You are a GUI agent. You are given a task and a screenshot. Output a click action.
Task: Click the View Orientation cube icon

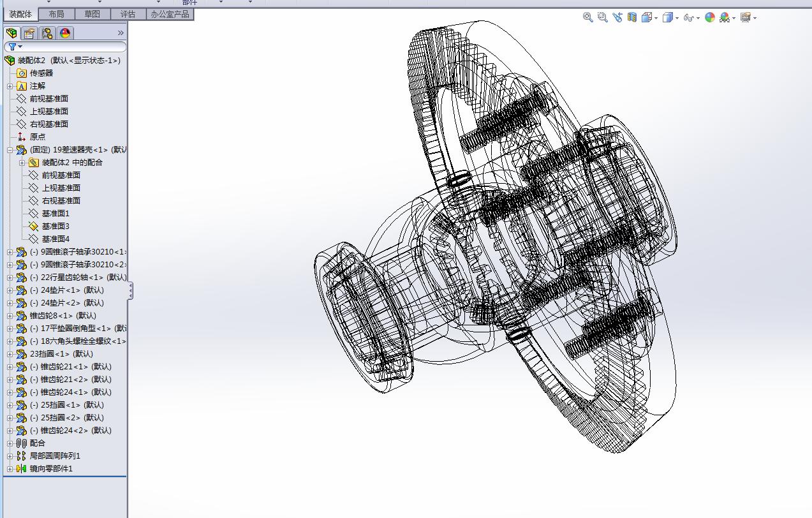[x=647, y=18]
